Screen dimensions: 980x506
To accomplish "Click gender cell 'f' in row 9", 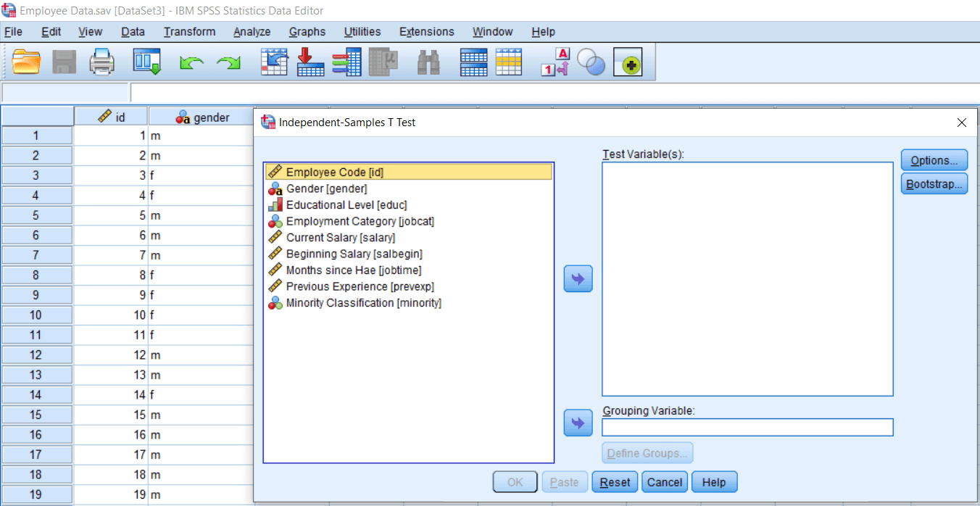I will 201,295.
